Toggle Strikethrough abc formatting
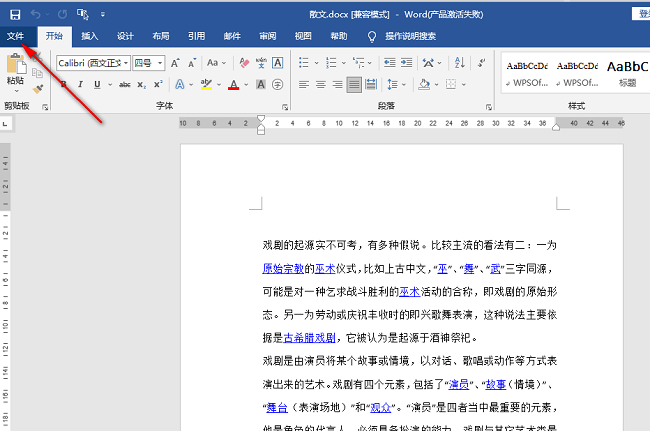Image resolution: width=650 pixels, height=431 pixels. coord(125,85)
